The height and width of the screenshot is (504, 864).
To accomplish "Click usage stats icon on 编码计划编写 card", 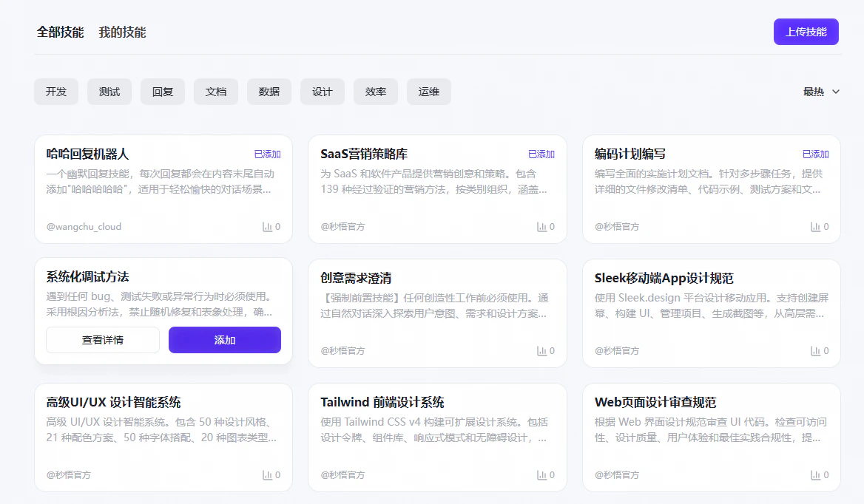I will coord(815,227).
